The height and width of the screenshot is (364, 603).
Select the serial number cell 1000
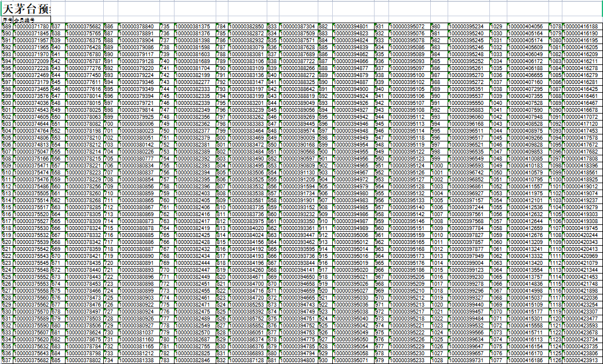[437, 166]
